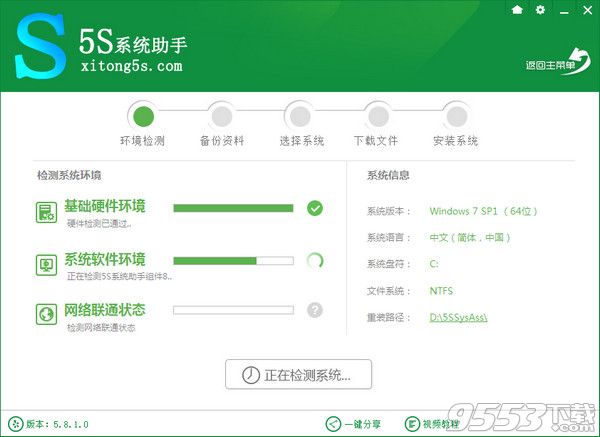Click the 一键分享 share button
The image size is (600, 437).
(353, 424)
